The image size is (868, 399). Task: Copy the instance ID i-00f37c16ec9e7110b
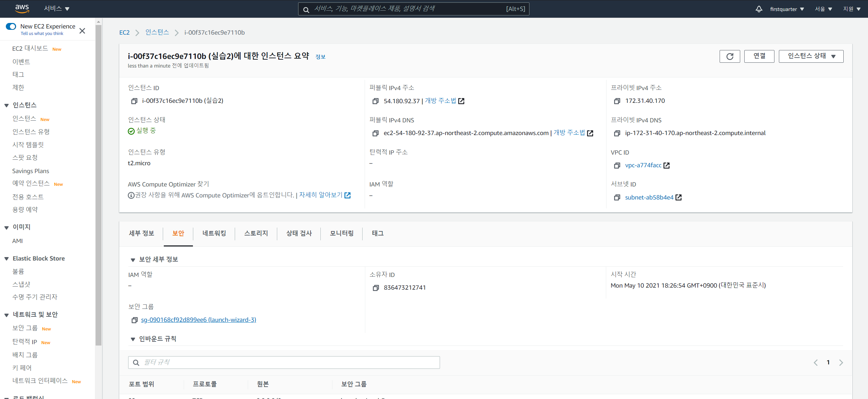[x=134, y=101]
